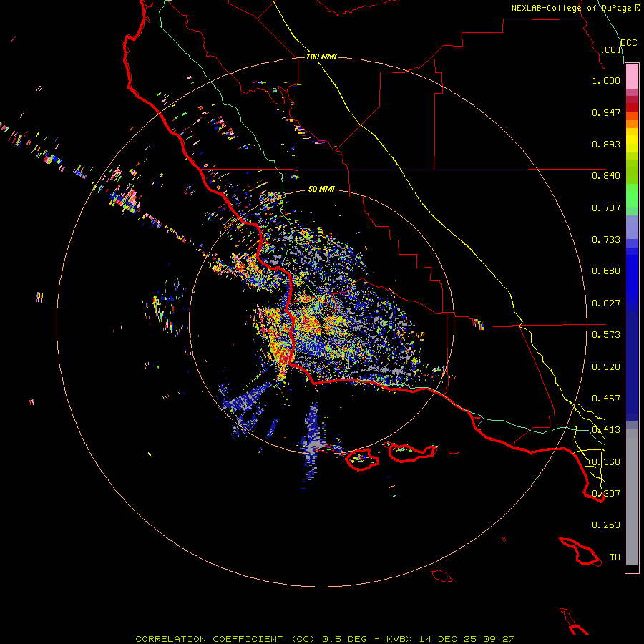Click the 0.413 legend value
Screen dimensions: 644x644
point(606,430)
